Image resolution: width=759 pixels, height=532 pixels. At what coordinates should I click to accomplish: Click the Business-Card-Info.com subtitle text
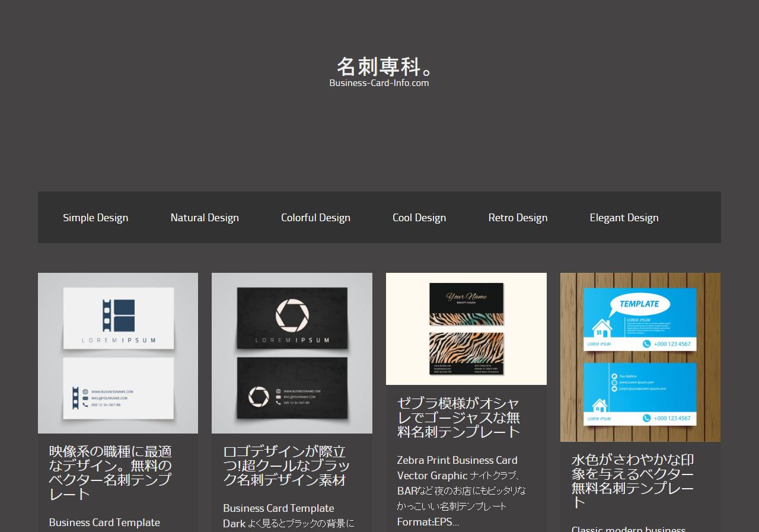(379, 83)
